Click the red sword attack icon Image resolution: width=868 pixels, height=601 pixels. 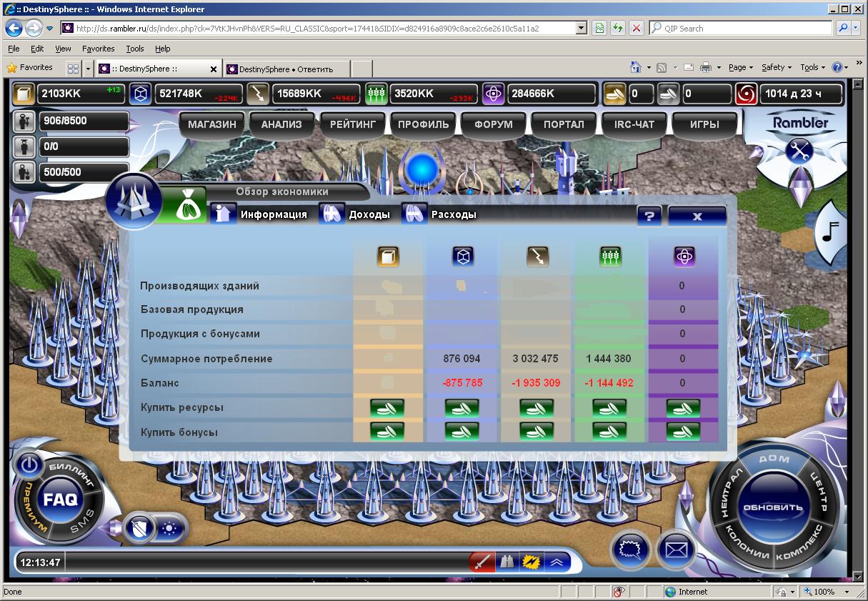(482, 562)
